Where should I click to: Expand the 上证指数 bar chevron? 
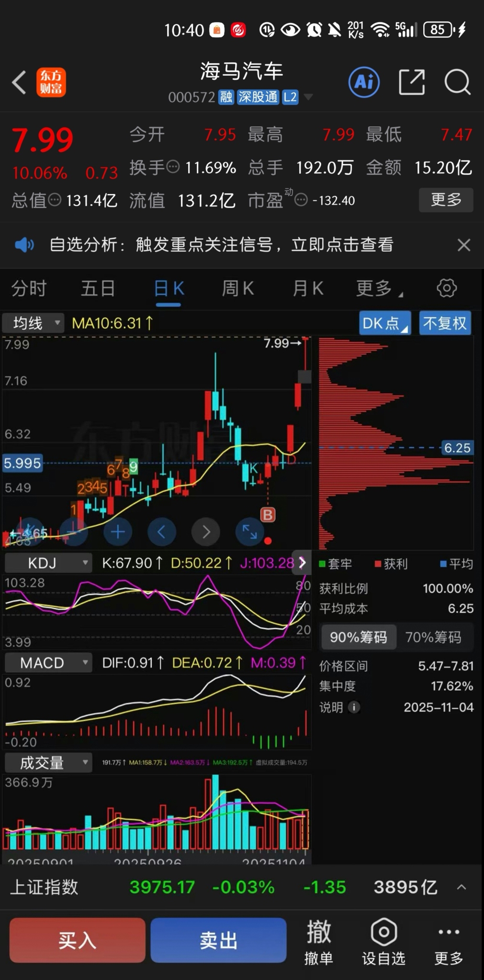point(461,887)
